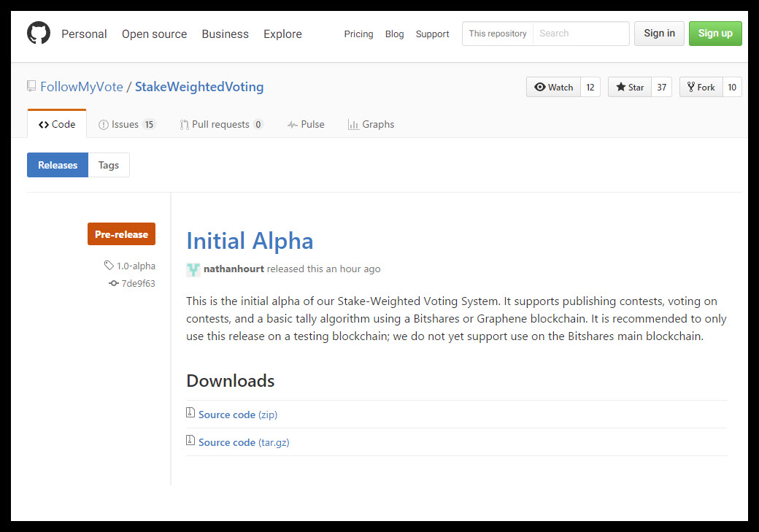Click the Watch button
The height and width of the screenshot is (532, 759).
click(x=553, y=87)
